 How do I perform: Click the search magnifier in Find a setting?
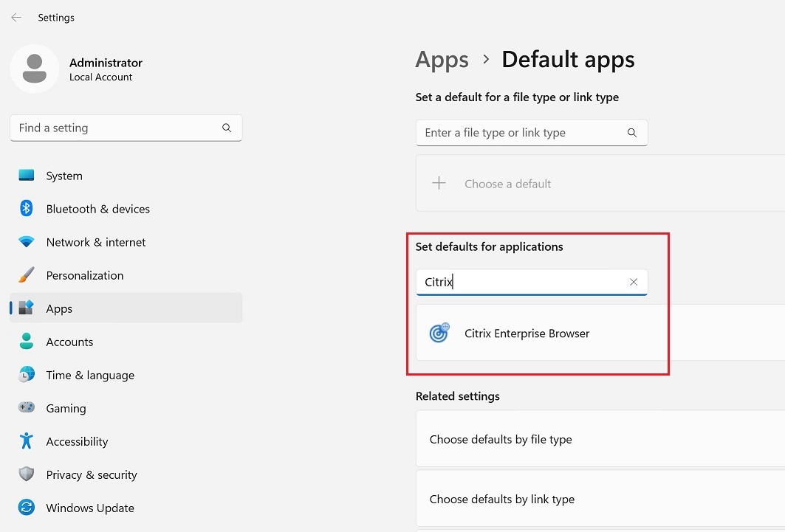[227, 128]
